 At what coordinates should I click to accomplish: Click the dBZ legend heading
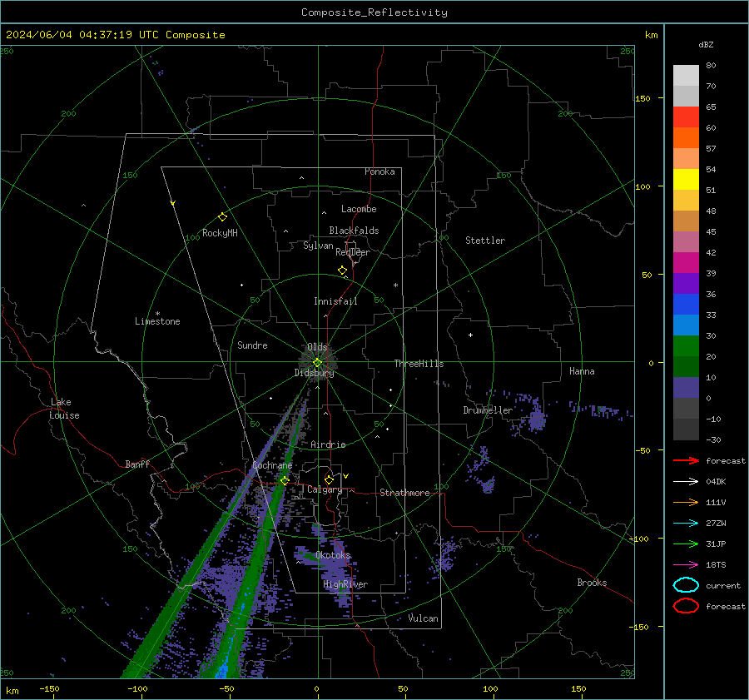[x=706, y=44]
